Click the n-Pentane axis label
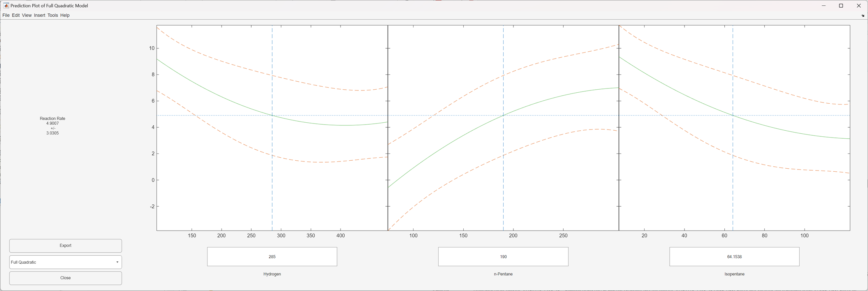 tap(503, 274)
